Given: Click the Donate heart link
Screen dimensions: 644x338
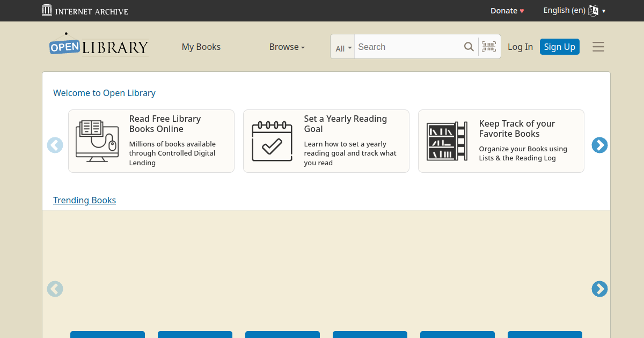Looking at the screenshot, I should pyautogui.click(x=507, y=11).
